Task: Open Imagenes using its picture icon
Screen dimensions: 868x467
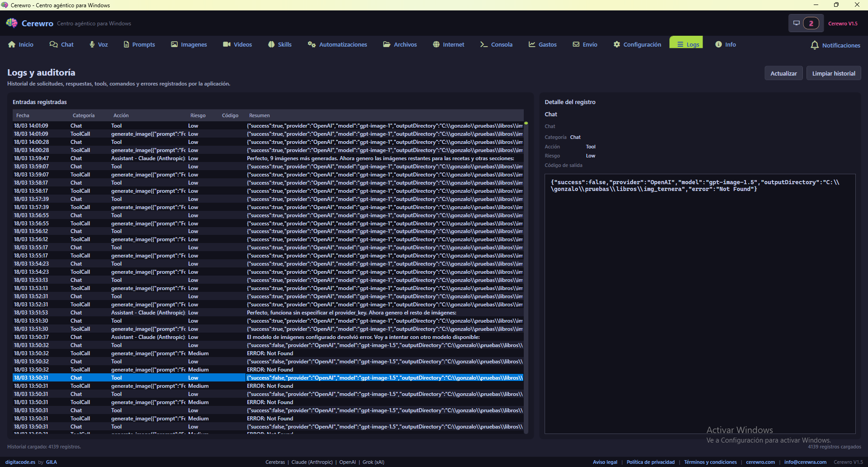Action: click(175, 44)
